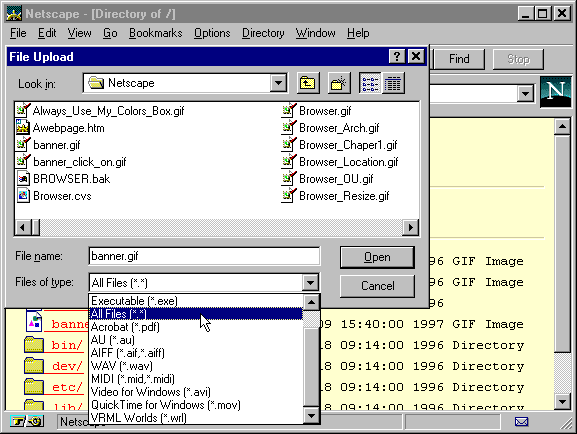Viewport: 577px width, 434px height.
Task: Open the Directory menu
Action: point(263,33)
